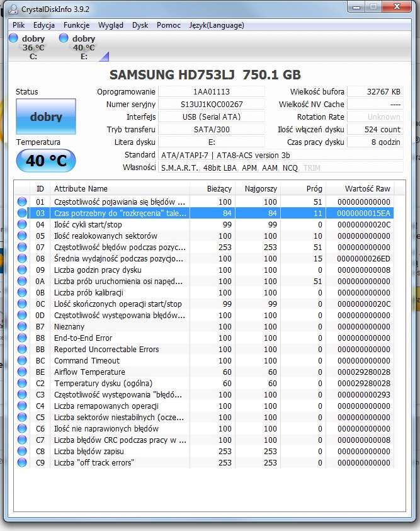
Task: Select the Liczba "off track errors" row
Action: (x=204, y=462)
